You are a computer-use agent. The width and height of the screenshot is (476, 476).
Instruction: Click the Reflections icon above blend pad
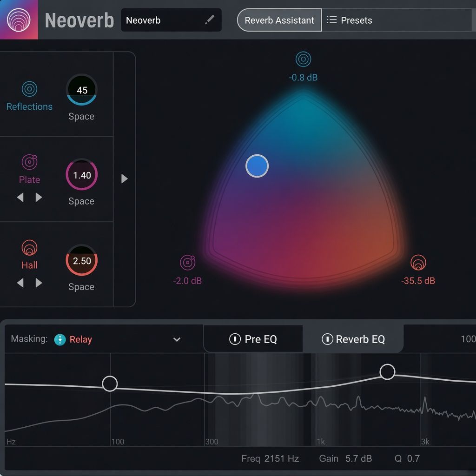303,59
